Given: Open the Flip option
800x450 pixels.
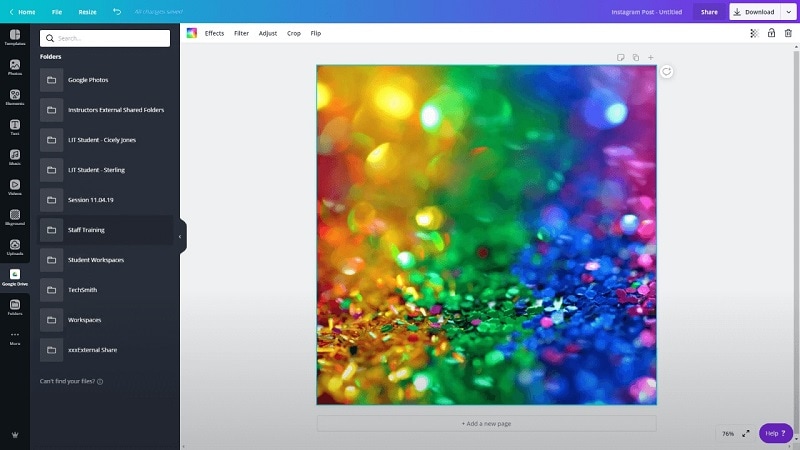Looking at the screenshot, I should [316, 33].
